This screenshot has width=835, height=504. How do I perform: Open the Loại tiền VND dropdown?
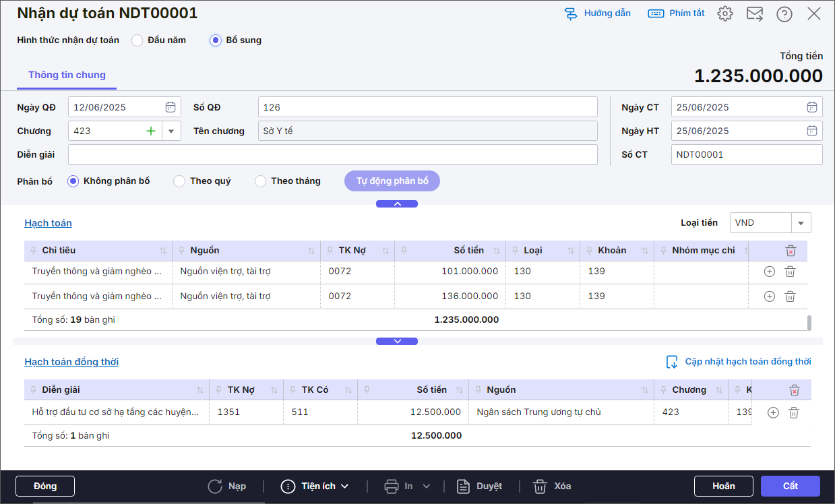[x=801, y=223]
